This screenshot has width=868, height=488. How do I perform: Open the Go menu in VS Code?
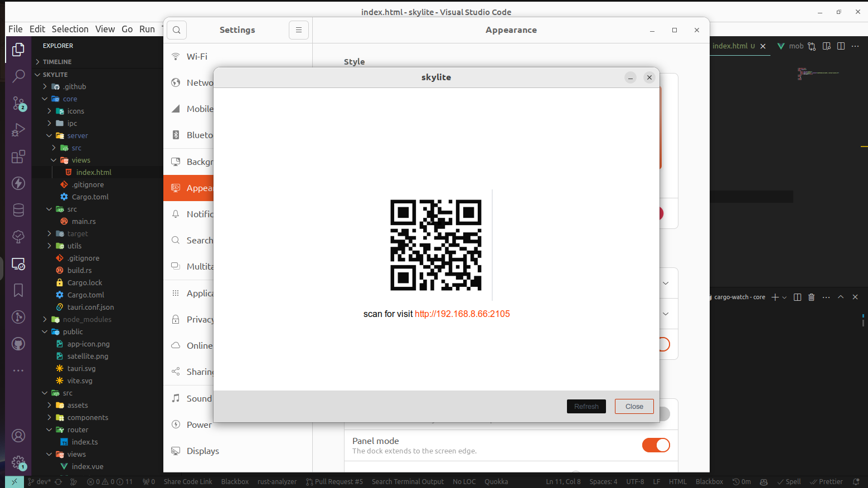click(x=127, y=29)
